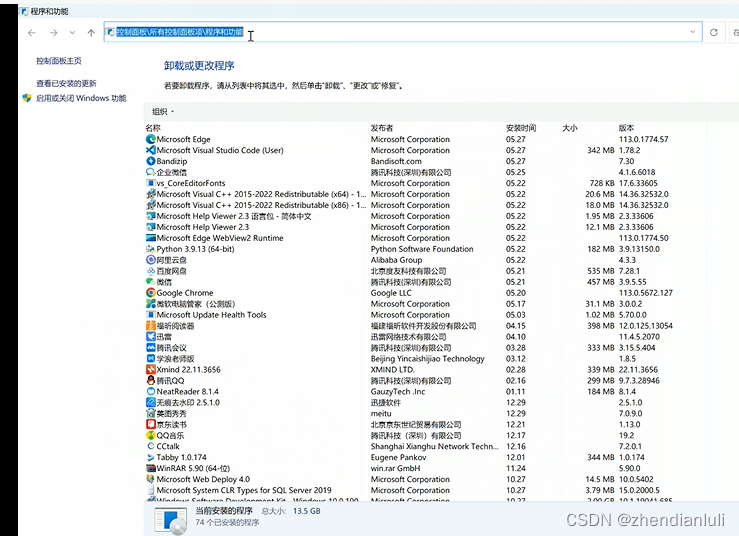739x536 pixels.
Task: Click the QQ音乐 program icon
Action: coord(150,435)
